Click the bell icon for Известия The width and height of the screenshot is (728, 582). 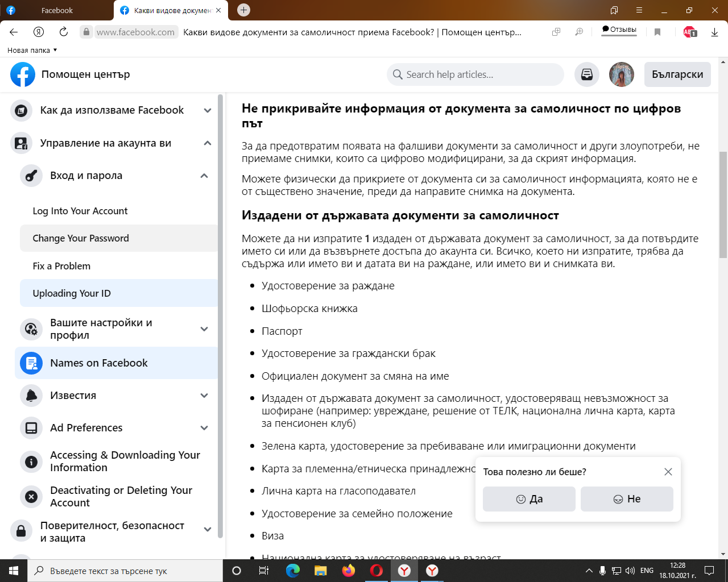(x=31, y=396)
